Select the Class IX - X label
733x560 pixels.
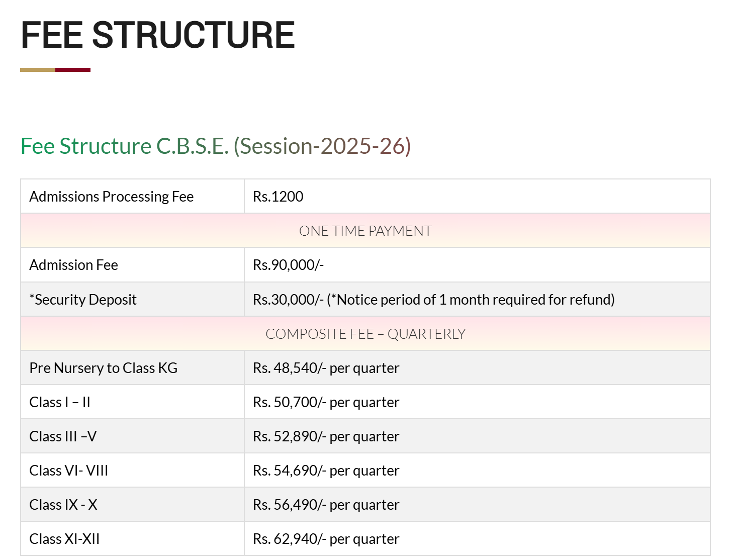(x=63, y=505)
